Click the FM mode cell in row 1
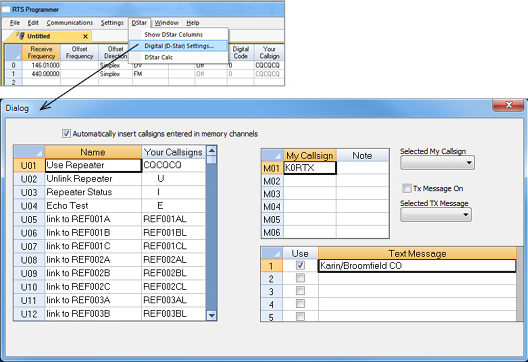Viewport: 528px width, 362px height. (150, 74)
